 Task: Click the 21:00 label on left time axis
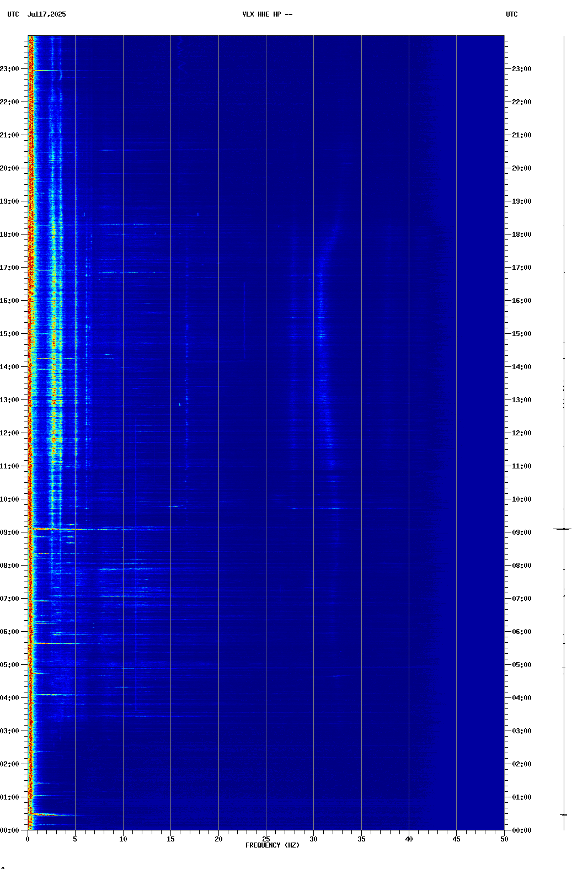tap(9, 135)
